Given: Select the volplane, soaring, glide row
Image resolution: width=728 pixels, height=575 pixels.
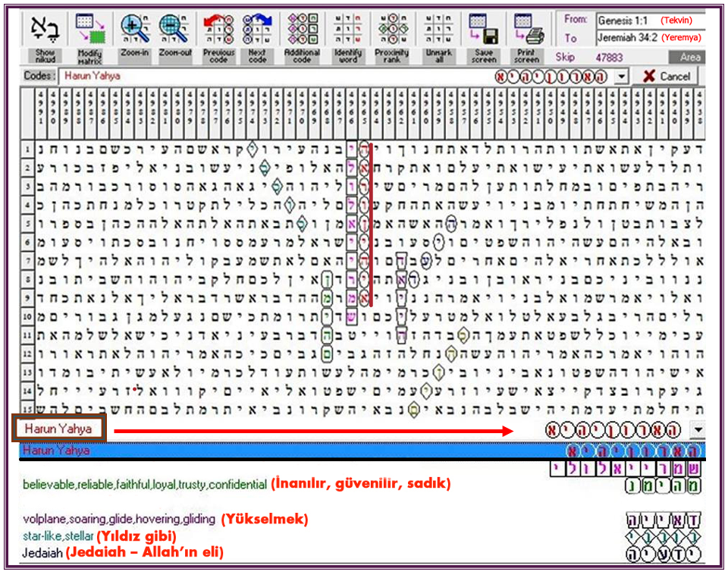Looking at the screenshot, I should click(362, 520).
